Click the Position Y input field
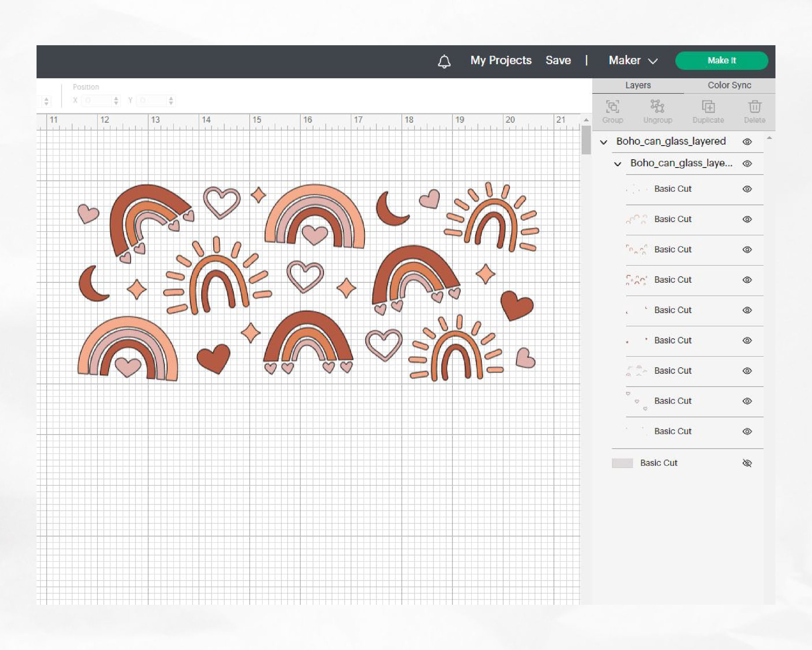This screenshot has width=812, height=650. 152,100
